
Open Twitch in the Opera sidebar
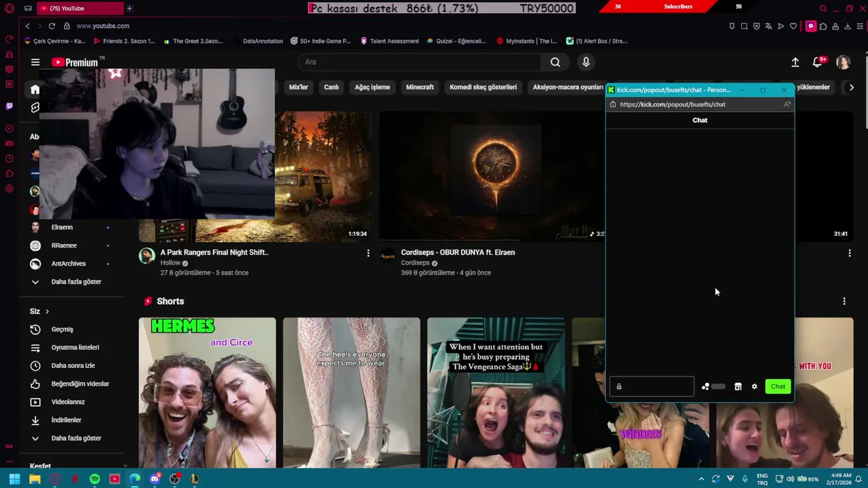tap(9, 106)
